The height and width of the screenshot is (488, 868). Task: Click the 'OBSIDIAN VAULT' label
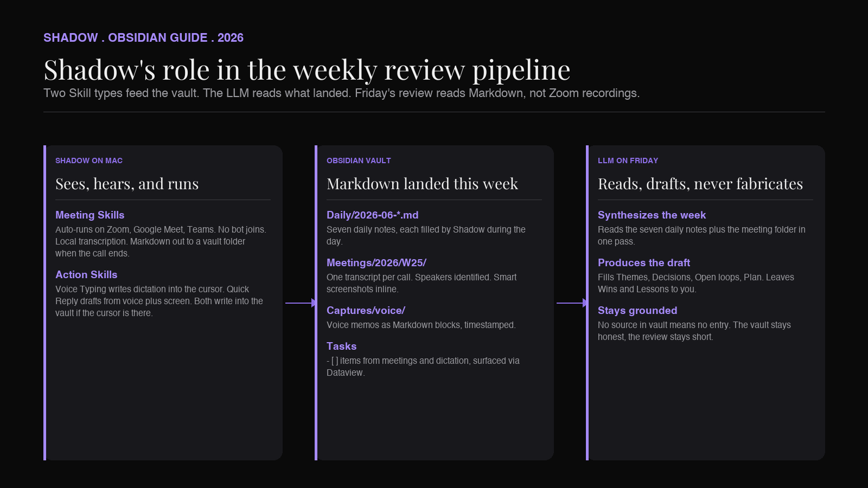point(359,160)
